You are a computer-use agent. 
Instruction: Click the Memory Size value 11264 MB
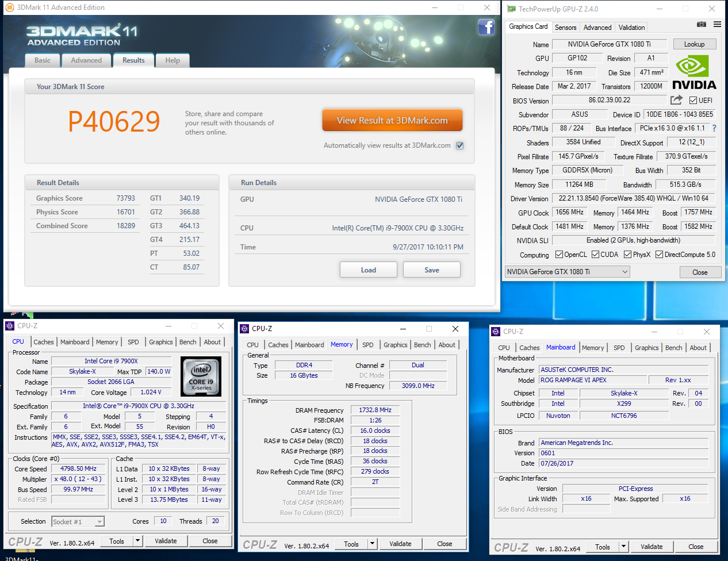[579, 185]
